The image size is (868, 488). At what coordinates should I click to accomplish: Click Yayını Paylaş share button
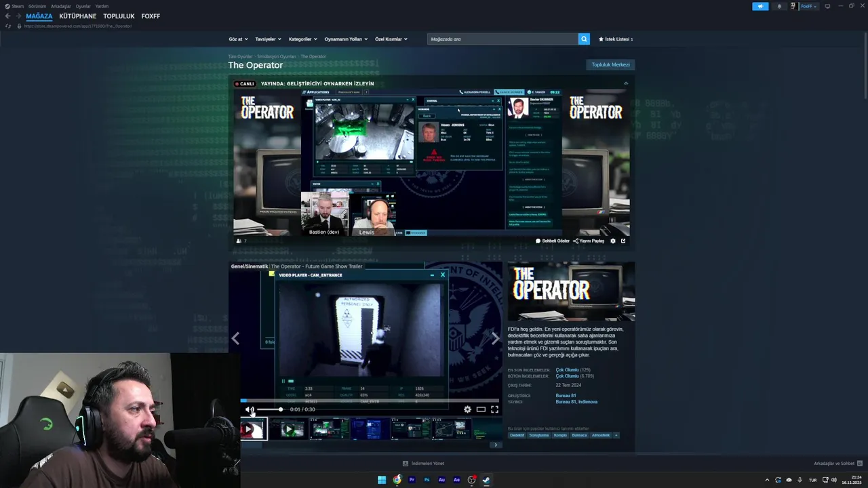point(589,241)
